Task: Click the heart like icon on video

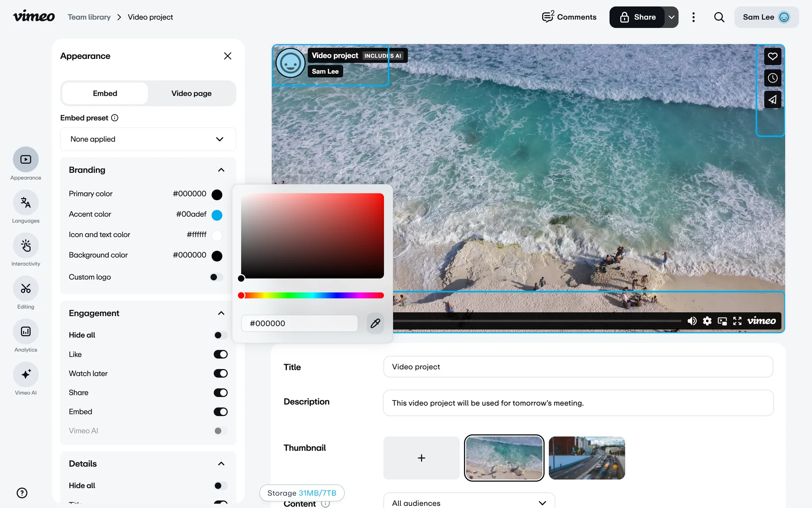Action: click(x=772, y=56)
